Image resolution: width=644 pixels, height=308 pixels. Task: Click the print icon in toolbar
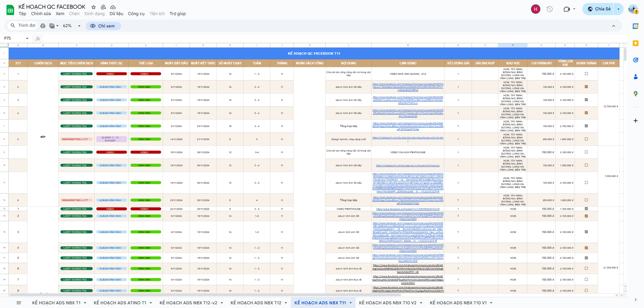point(43,26)
